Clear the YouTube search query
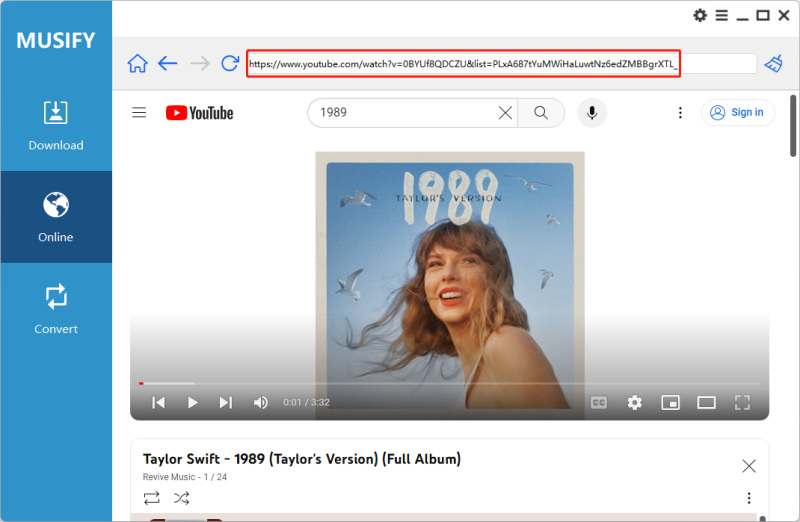Image resolution: width=800 pixels, height=522 pixels. pyautogui.click(x=505, y=112)
